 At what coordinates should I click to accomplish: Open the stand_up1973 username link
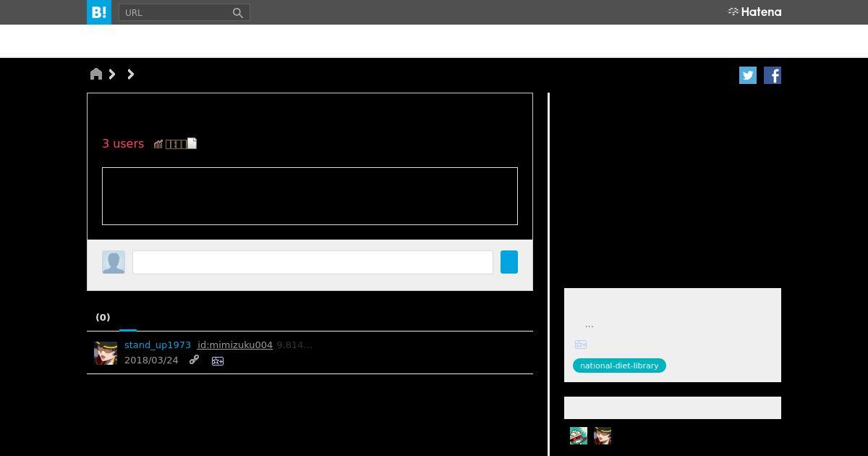(x=158, y=345)
